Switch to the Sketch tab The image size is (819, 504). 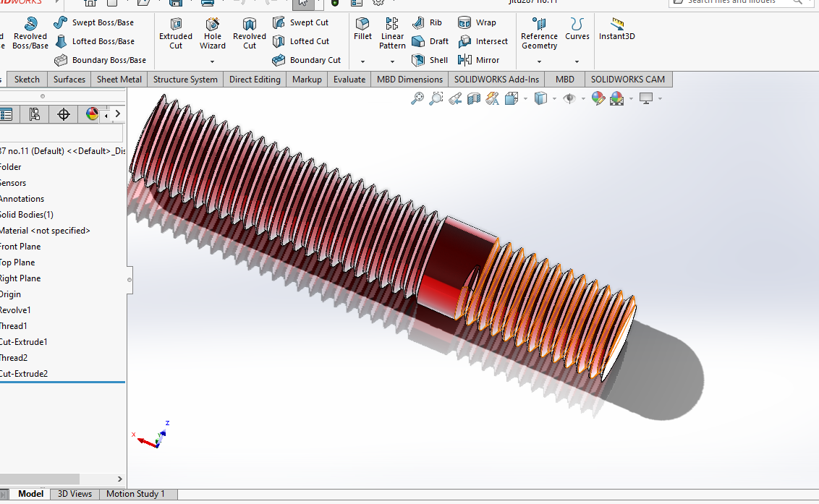27,80
